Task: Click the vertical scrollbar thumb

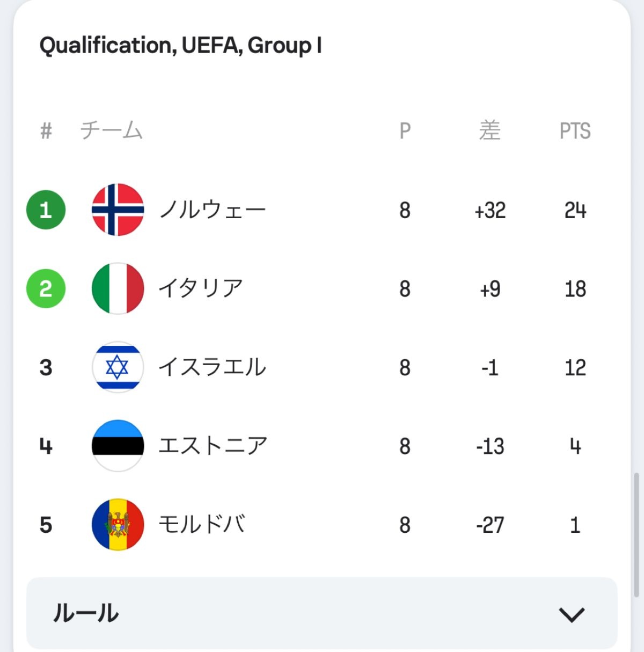Action: 637,535
